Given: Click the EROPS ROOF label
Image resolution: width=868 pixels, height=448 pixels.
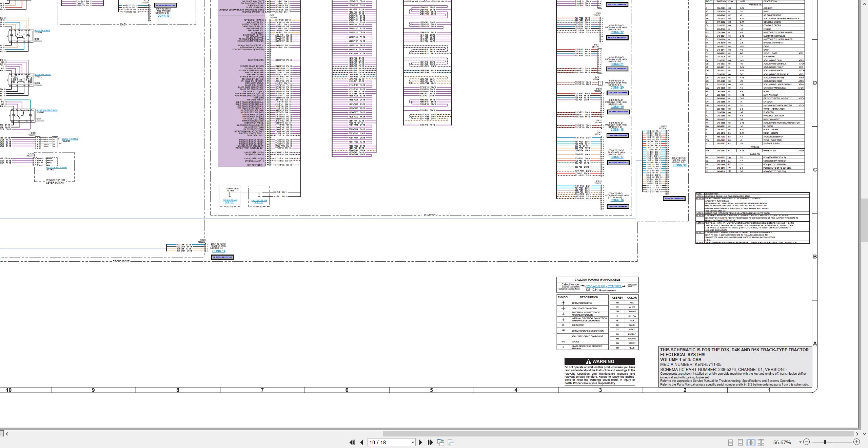Looking at the screenshot, I should [121, 262].
